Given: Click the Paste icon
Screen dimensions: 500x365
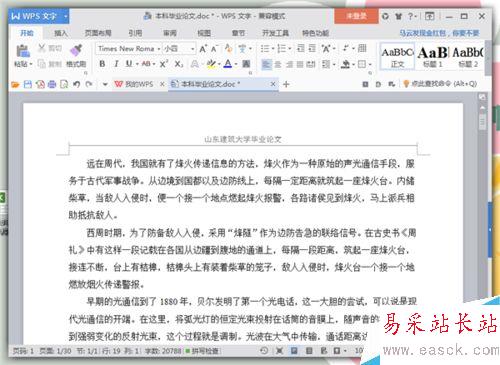Looking at the screenshot, I should [x=23, y=51].
